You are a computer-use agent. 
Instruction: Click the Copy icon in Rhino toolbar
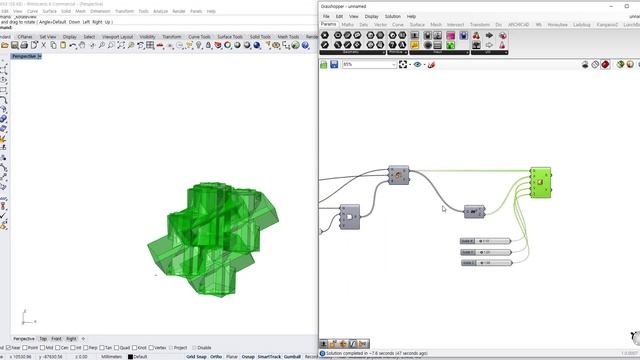click(53, 45)
